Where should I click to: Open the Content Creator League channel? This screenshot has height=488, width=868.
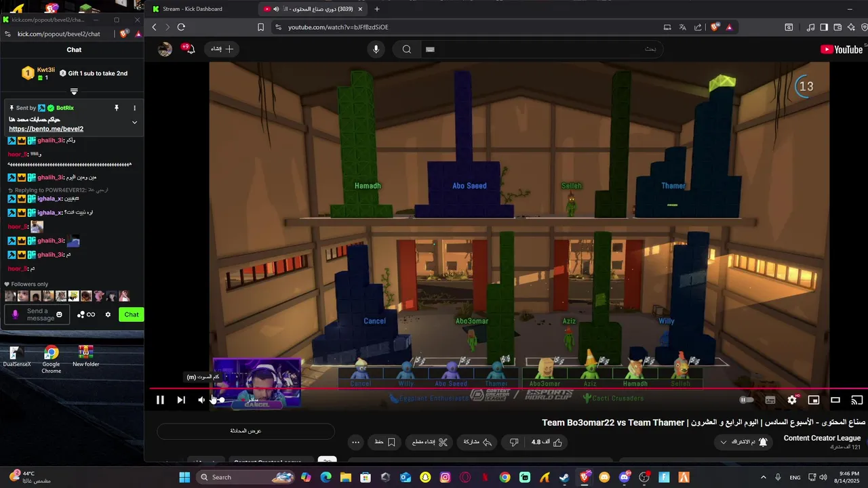coord(822,439)
